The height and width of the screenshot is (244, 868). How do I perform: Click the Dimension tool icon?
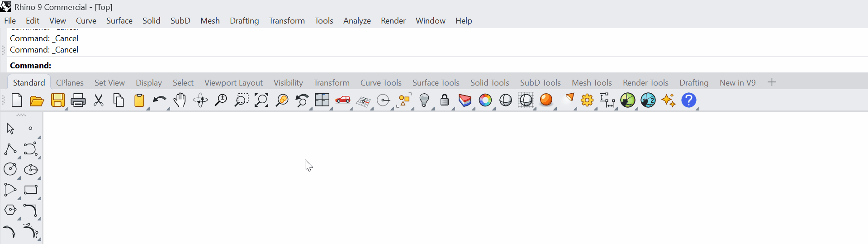[x=607, y=100]
